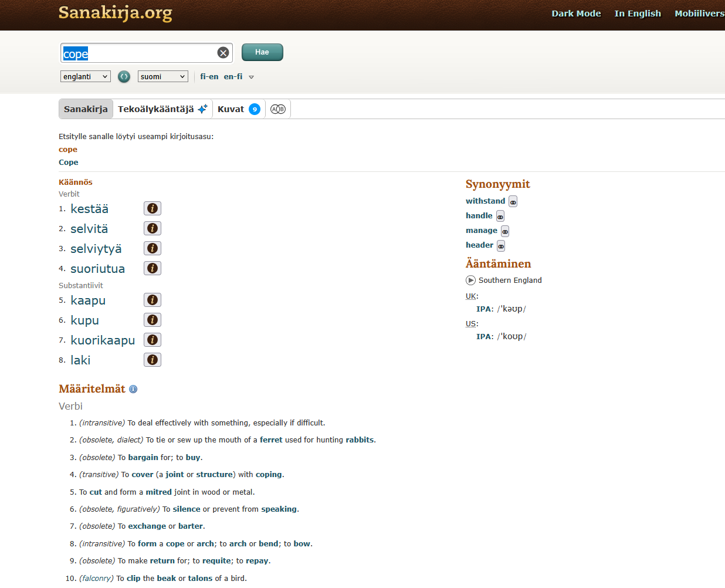Click the Hae search button
725x588 pixels.
click(262, 52)
